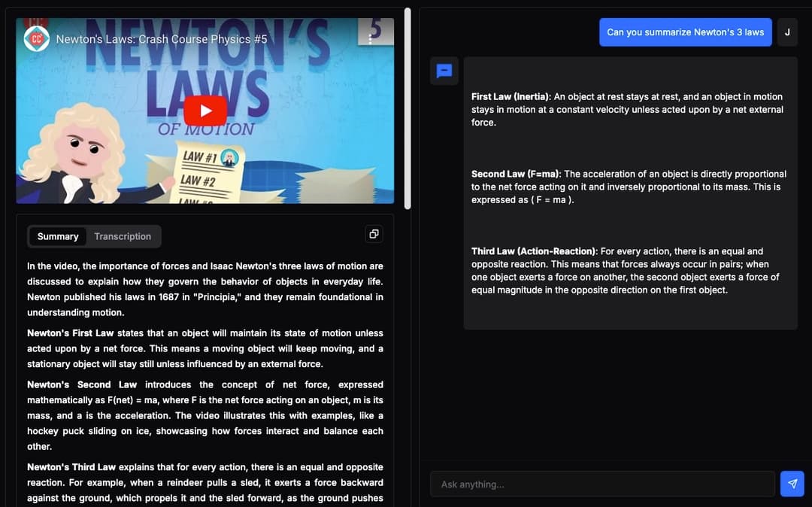812x507 pixels.
Task: Click the Second Law (F=ma) heading in chat
Action: pos(515,175)
